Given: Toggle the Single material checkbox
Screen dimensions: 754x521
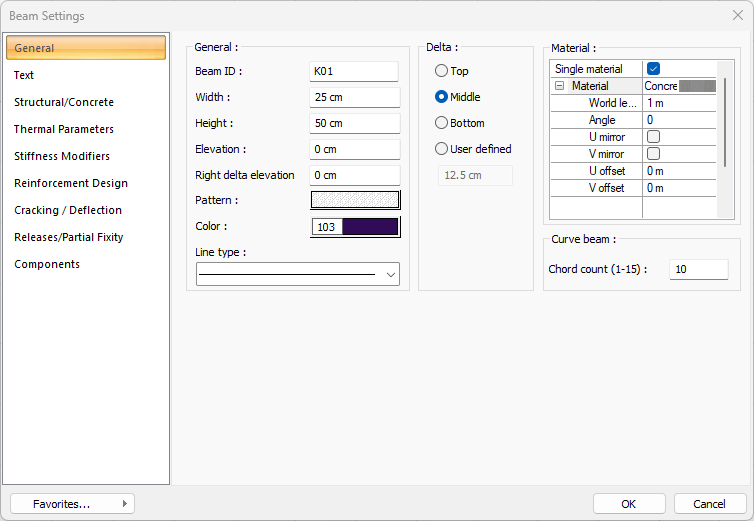Looking at the screenshot, I should pyautogui.click(x=653, y=69).
